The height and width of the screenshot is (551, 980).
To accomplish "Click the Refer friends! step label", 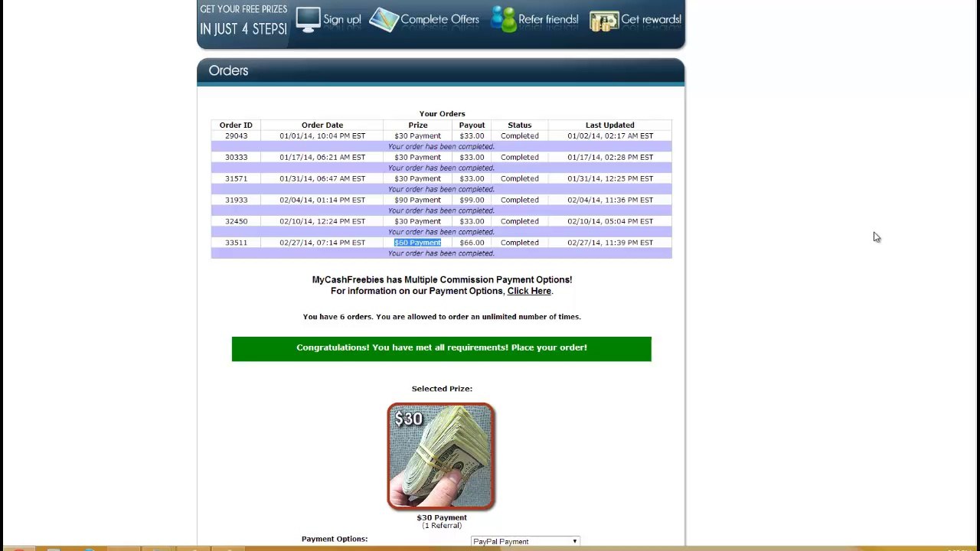I will [x=548, y=19].
